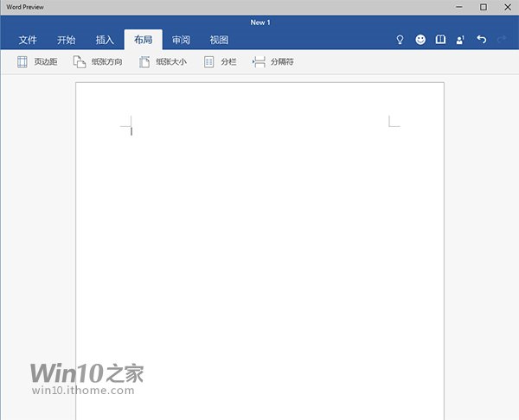Screen dimensions: 519x420
Task: Switch to the 开始 (Home) tab
Action: pos(67,40)
